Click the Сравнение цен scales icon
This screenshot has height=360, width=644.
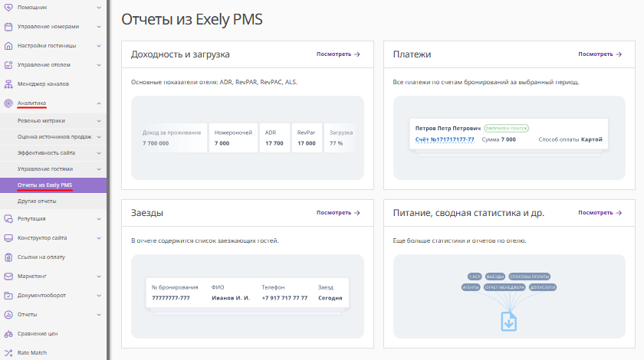(x=8, y=334)
